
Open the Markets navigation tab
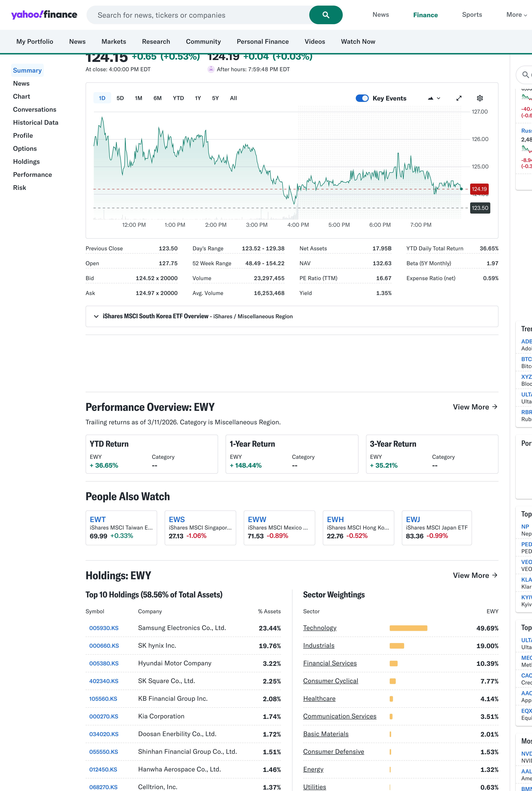pyautogui.click(x=114, y=41)
